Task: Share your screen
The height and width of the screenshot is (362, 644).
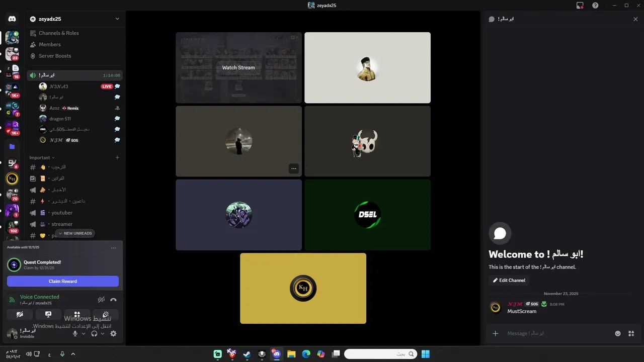Action: point(48,314)
